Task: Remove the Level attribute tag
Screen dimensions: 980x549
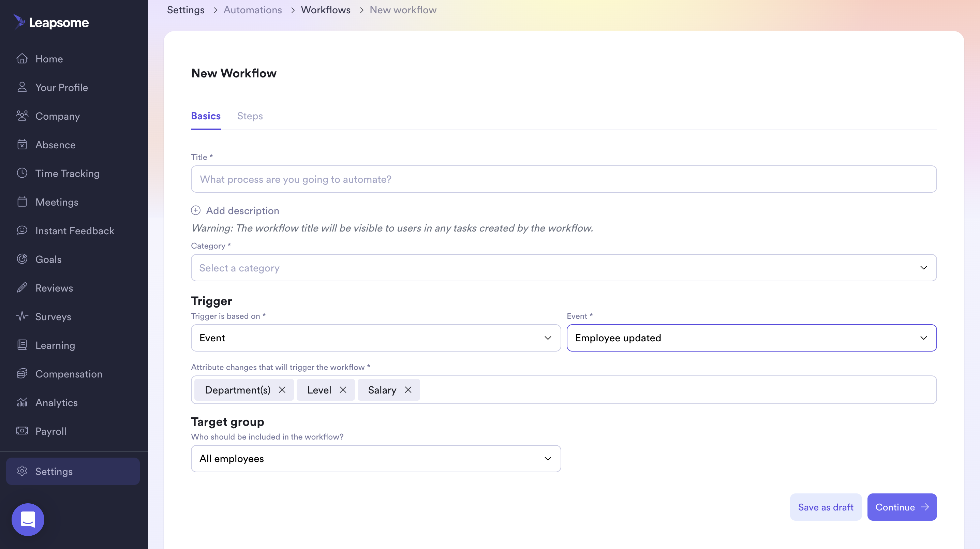Action: point(343,390)
